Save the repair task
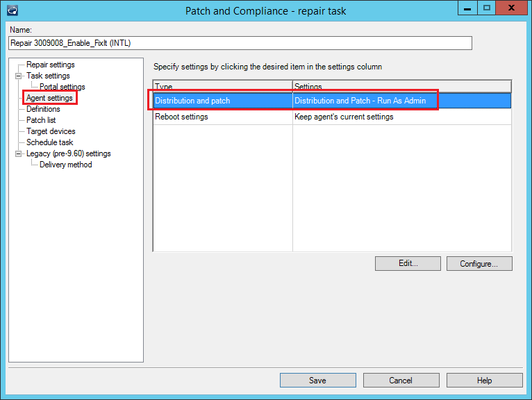Viewport: 532px width, 400px height. (x=317, y=381)
